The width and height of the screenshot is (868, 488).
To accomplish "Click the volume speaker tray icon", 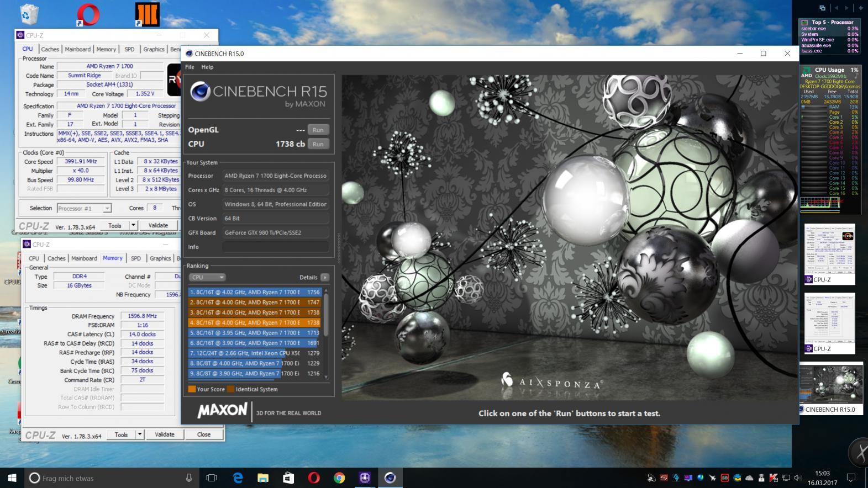I will [797, 478].
